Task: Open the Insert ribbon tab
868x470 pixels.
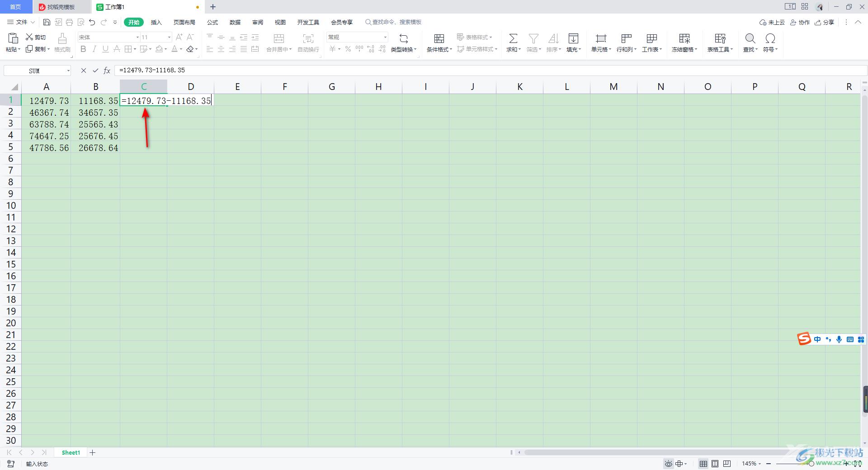Action: pos(156,22)
